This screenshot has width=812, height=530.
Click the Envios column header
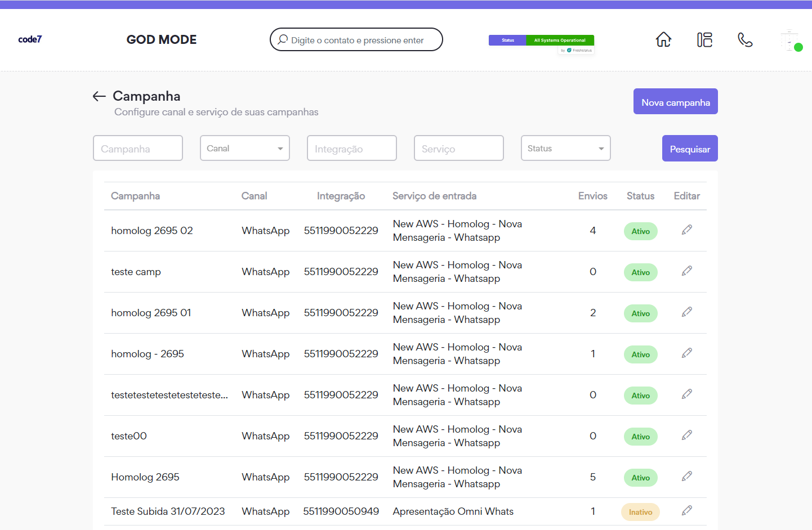coord(593,196)
